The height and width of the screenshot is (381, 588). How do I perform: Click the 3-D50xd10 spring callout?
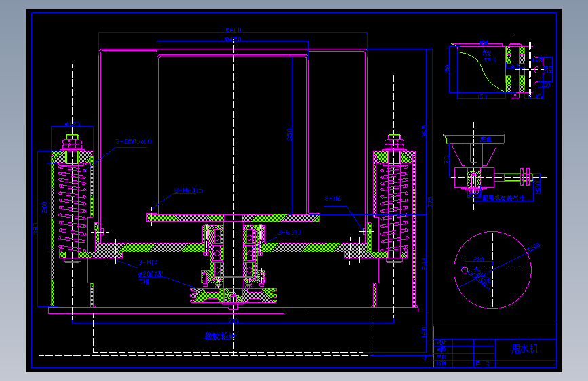134,142
